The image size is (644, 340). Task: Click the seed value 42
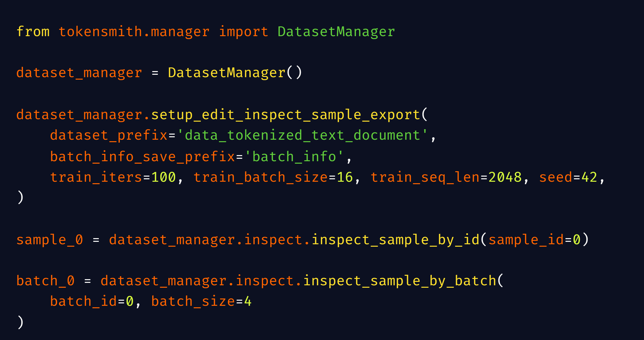[589, 177]
